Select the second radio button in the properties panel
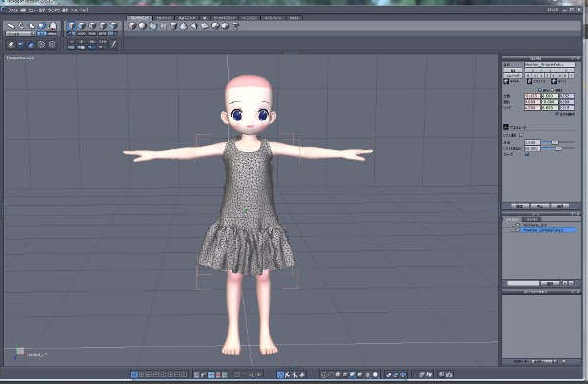 coord(552,90)
